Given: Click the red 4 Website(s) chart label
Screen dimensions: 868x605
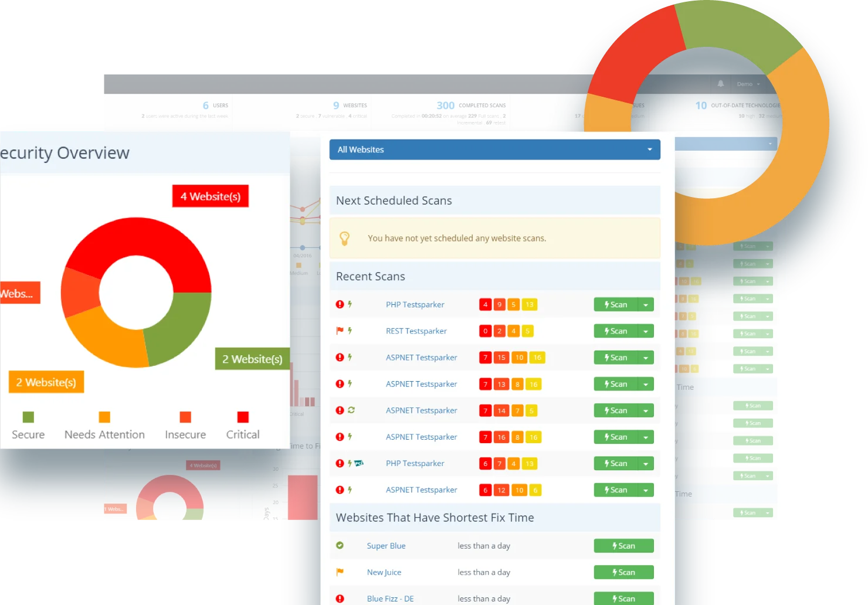Looking at the screenshot, I should pos(211,196).
